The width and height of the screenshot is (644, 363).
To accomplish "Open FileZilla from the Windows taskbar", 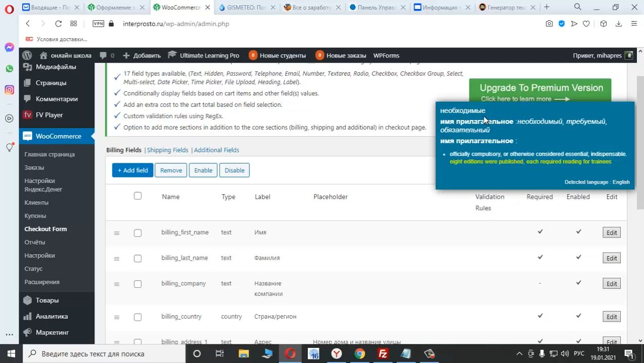I will pos(383,353).
